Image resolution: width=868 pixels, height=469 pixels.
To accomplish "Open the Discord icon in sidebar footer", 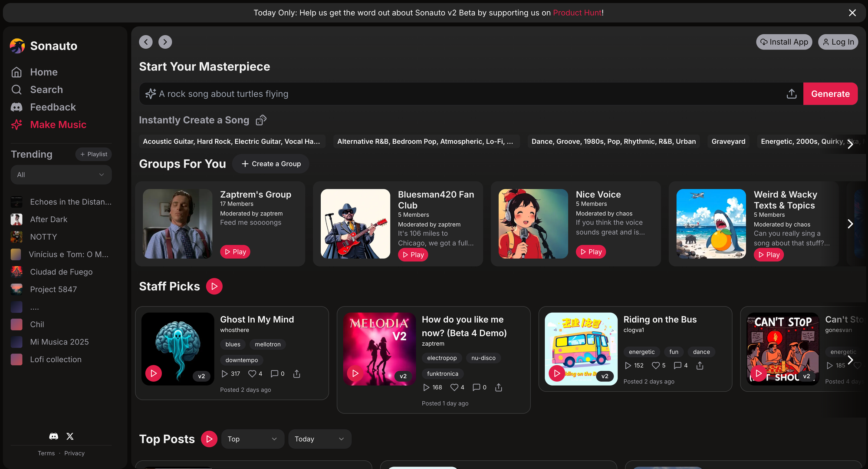I will (54, 436).
